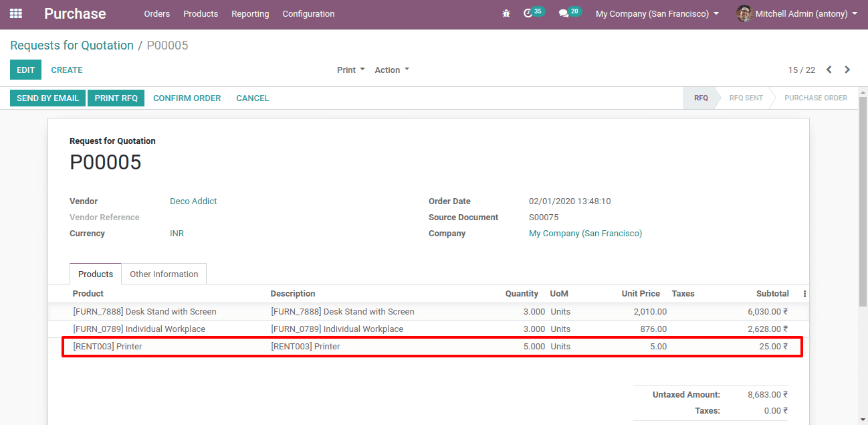868x425 pixels.
Task: Expand the Print dropdown
Action: coord(351,70)
